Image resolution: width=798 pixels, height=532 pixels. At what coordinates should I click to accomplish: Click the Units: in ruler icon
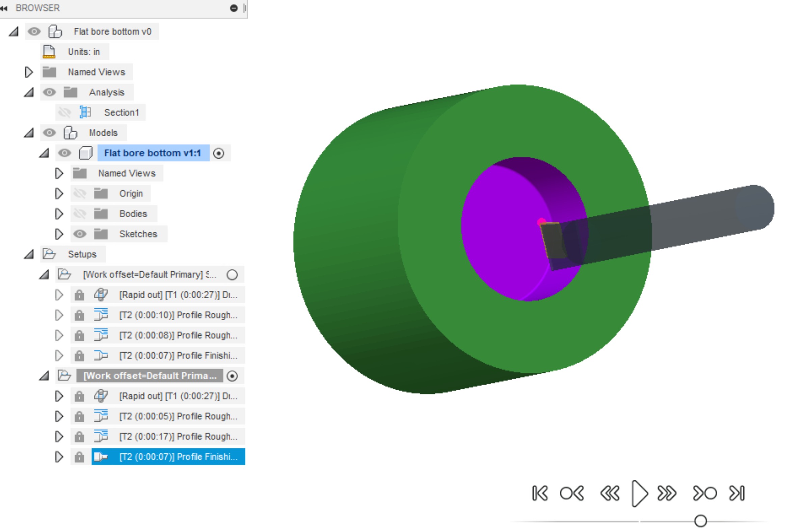point(49,52)
